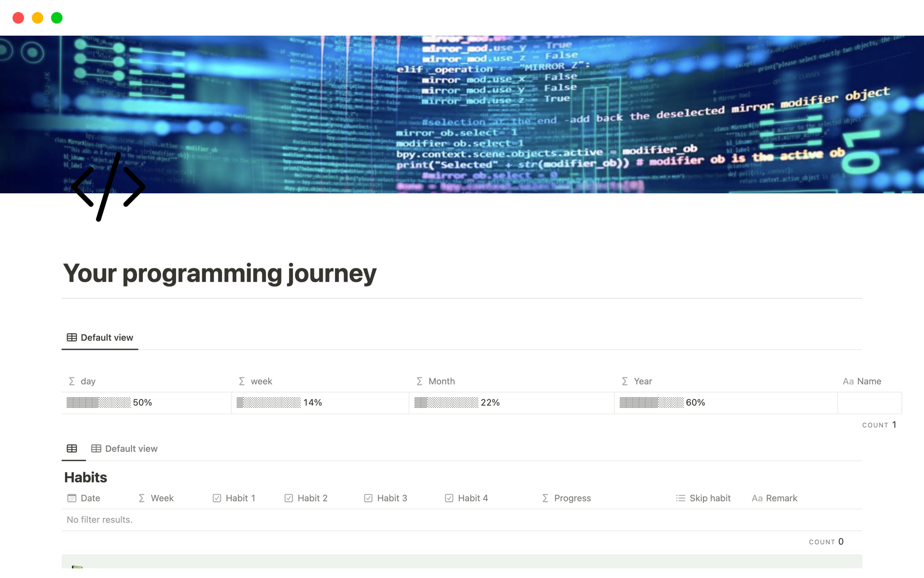Open the Month column header menu
This screenshot has width=924, height=578.
[x=441, y=381]
